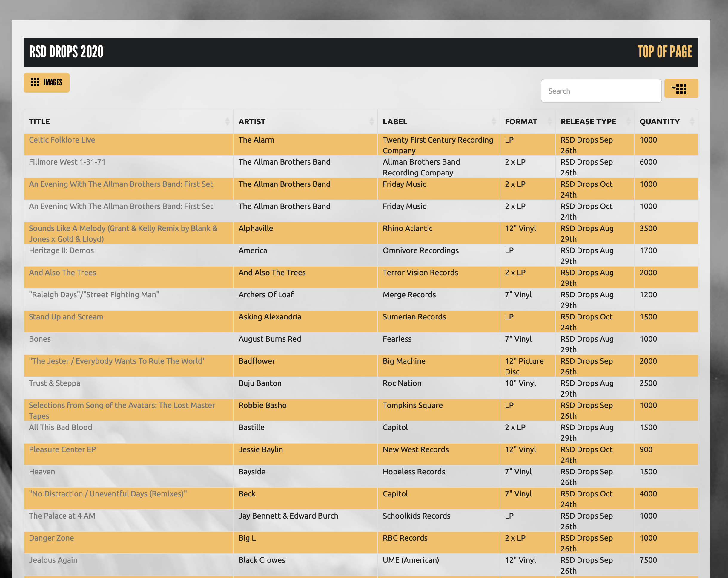Sort by the Quantity column arrows
728x578 pixels.
692,121
